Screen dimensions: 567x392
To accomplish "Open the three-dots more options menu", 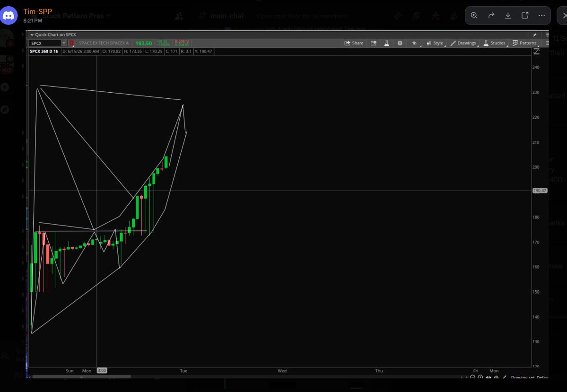I will point(541,16).
